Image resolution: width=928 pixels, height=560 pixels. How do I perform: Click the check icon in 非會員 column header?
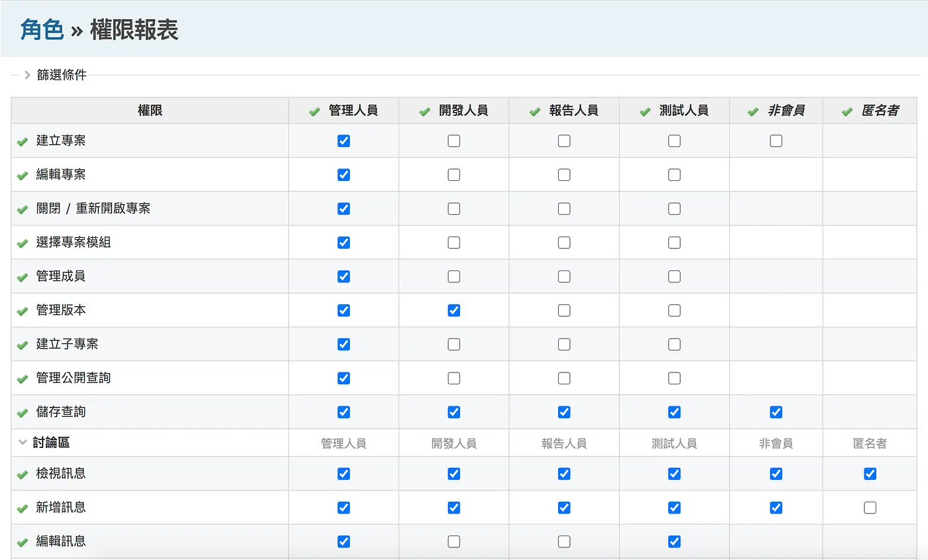pos(753,111)
